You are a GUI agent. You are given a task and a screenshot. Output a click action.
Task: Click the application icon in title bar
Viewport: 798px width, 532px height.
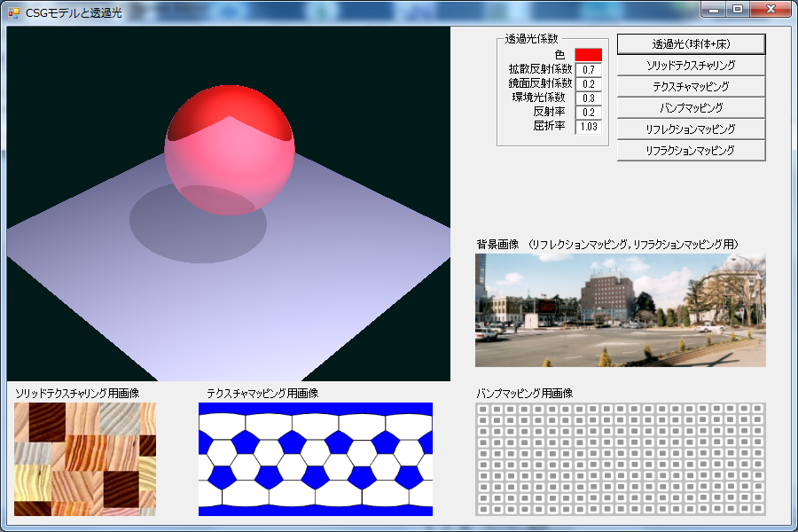tap(13, 12)
